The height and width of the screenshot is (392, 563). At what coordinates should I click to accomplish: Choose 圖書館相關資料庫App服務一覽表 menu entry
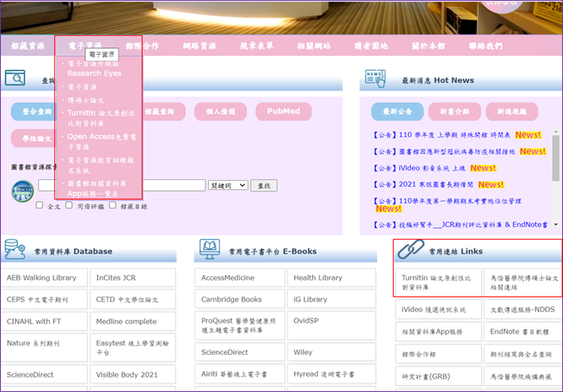click(96, 188)
